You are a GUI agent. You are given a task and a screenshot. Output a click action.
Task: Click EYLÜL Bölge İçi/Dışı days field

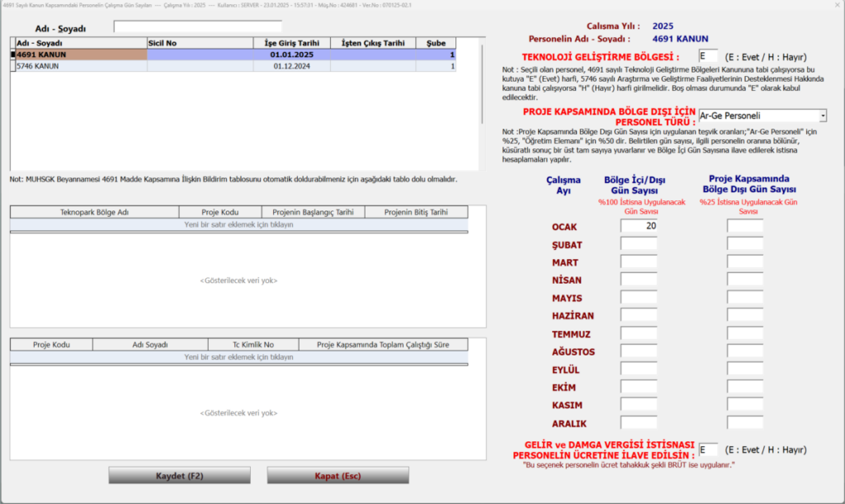tap(639, 369)
